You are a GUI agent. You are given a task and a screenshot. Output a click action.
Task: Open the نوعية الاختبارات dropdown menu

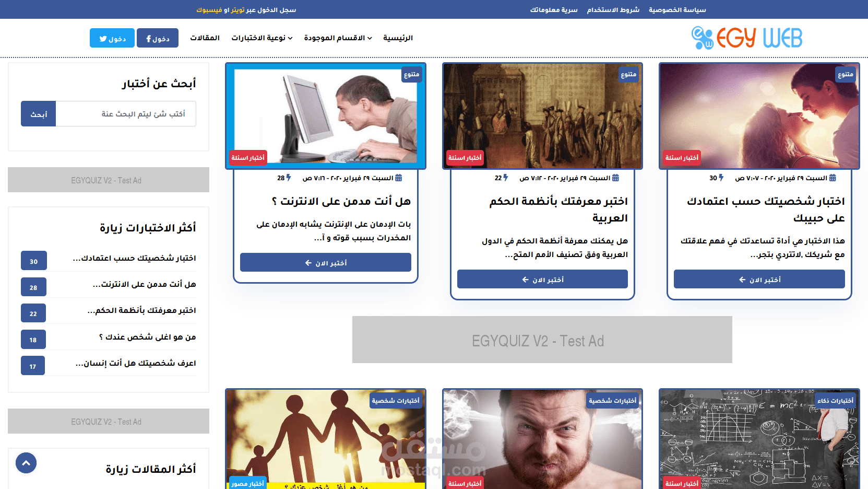tap(262, 38)
